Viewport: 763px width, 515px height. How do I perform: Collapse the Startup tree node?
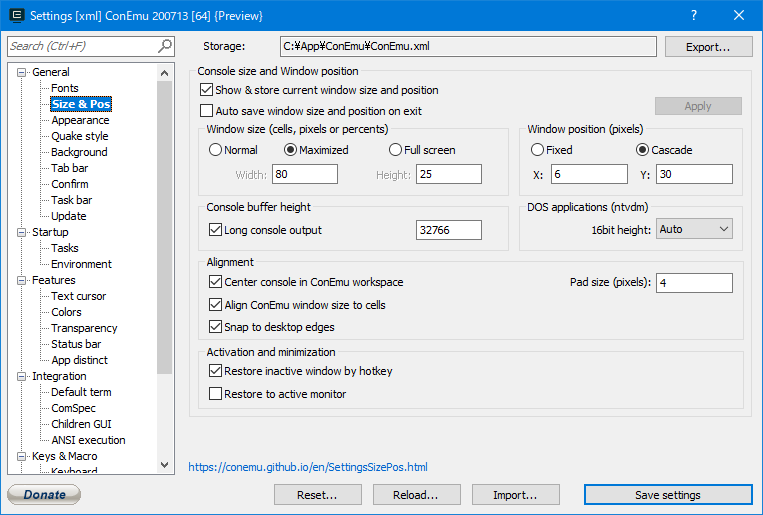click(21, 233)
